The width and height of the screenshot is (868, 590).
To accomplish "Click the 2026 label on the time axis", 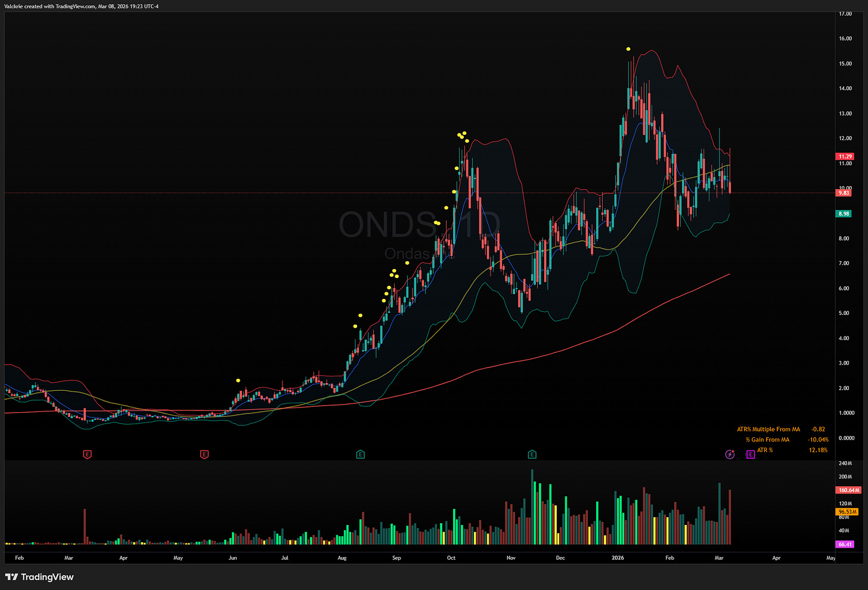I will [618, 558].
